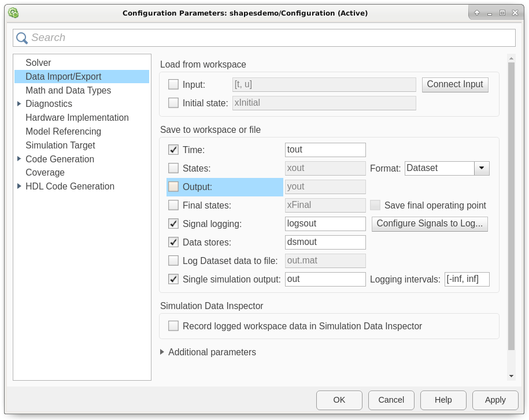529x420 pixels.
Task: Expand the HDL Code Generation node
Action: point(19,186)
